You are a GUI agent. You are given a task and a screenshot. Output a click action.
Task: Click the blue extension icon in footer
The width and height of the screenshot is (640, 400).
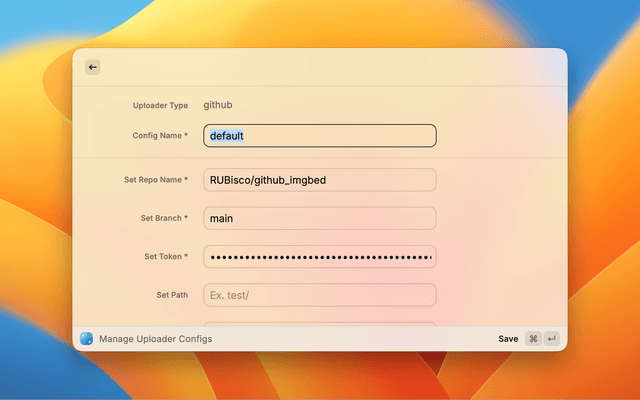[87, 339]
